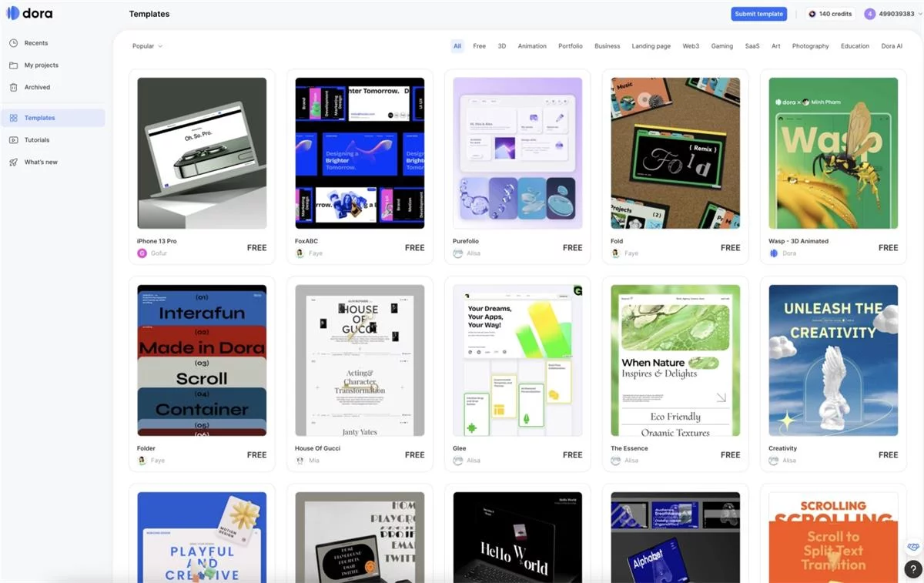Select the Free filter tab

tap(479, 46)
